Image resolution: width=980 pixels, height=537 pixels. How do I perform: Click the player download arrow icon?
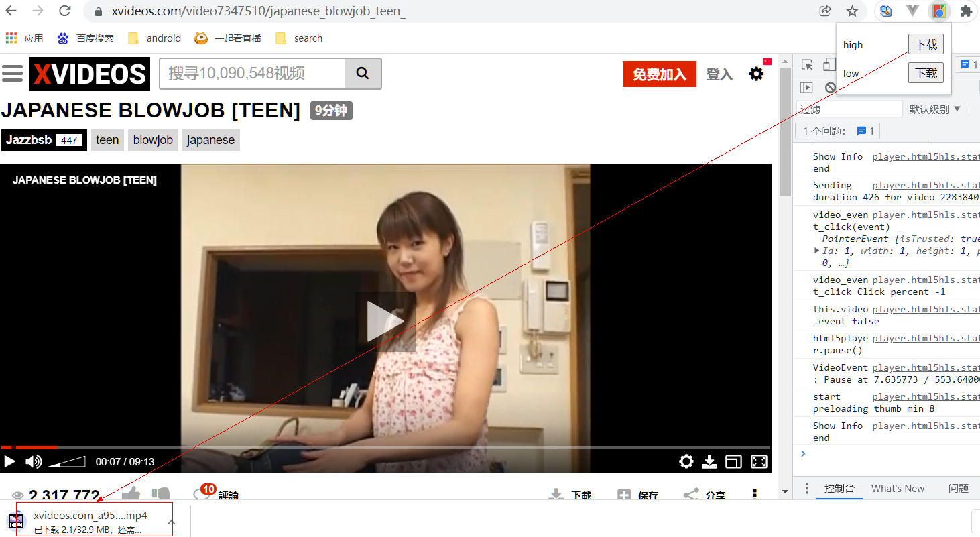[709, 461]
